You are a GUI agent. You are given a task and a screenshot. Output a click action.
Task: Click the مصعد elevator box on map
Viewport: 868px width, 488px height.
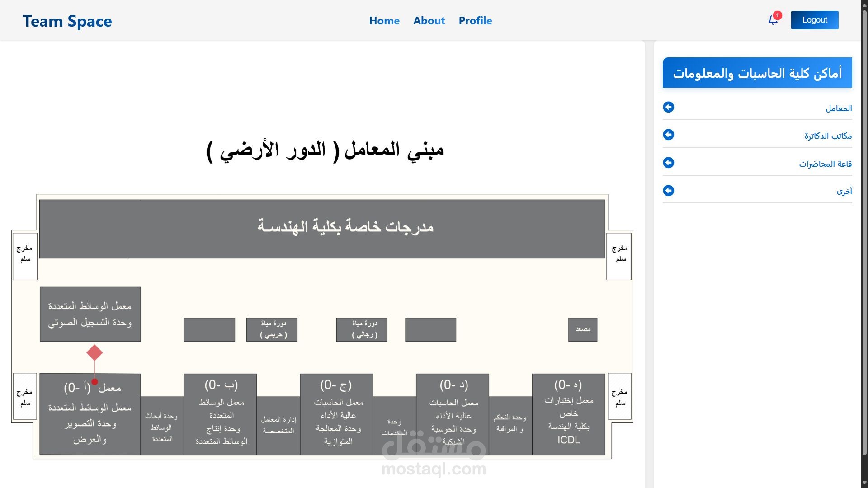582,329
